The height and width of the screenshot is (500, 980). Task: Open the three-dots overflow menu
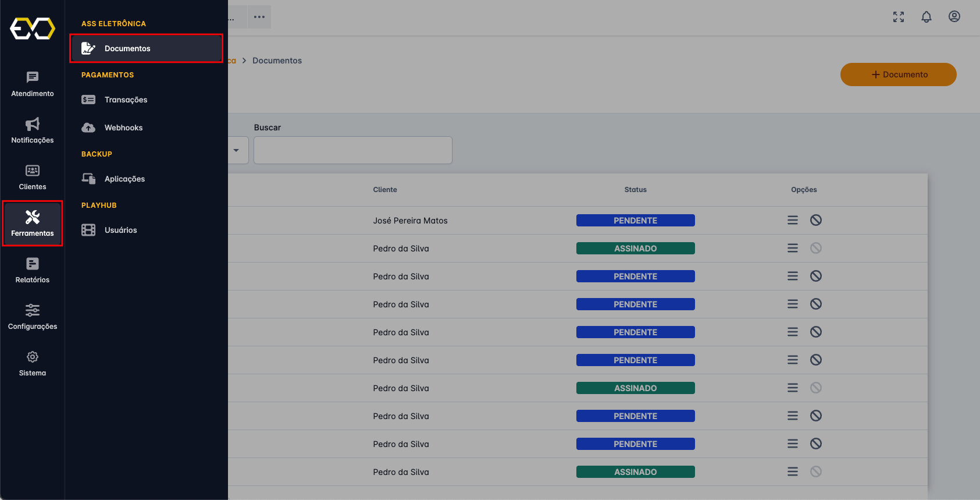tap(259, 17)
